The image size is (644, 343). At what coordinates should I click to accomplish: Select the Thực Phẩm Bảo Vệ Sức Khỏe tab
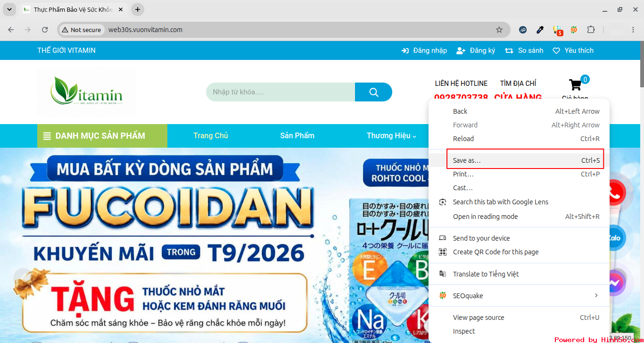point(73,9)
